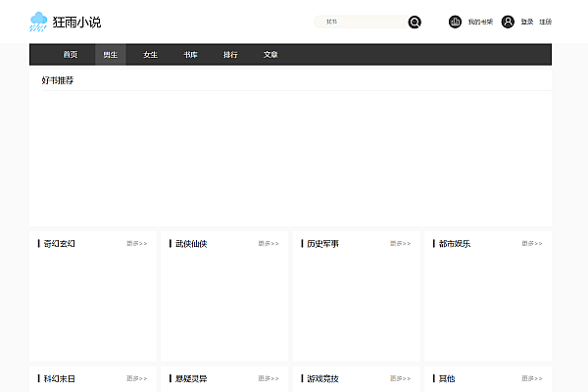Screen dimensions: 588x392
Task: Open 排行 rankings in navigation bar
Action: (x=230, y=55)
